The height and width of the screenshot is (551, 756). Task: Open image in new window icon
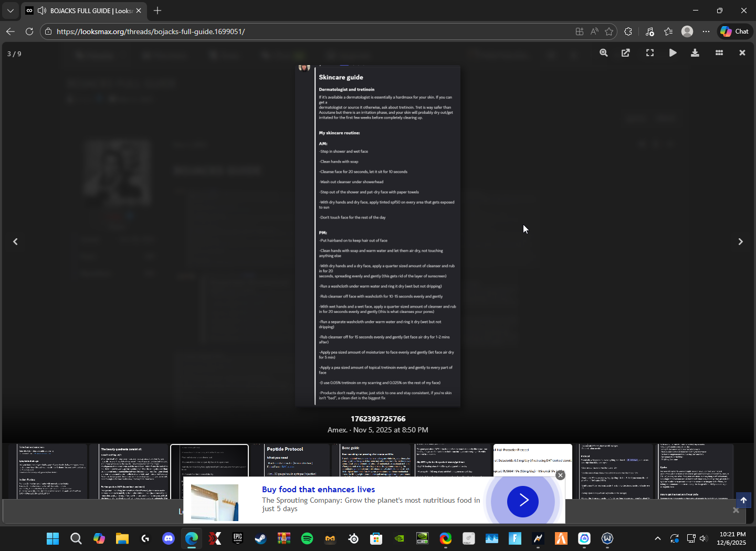[x=626, y=53]
